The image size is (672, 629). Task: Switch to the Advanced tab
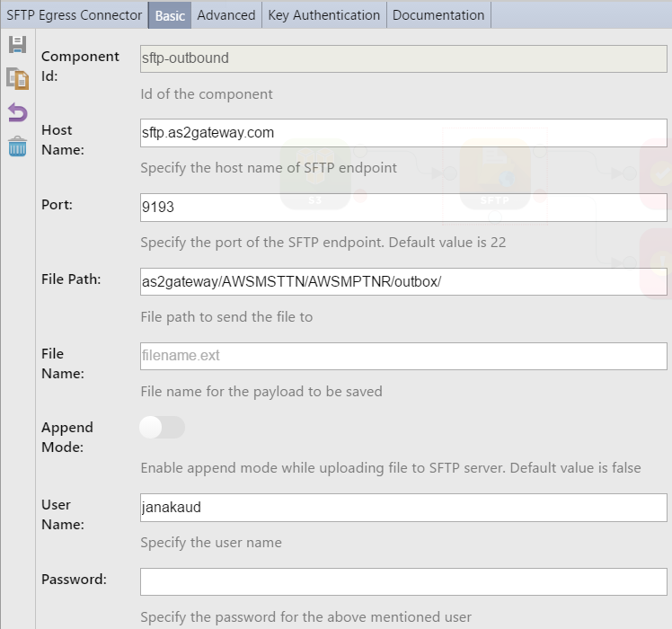click(226, 15)
